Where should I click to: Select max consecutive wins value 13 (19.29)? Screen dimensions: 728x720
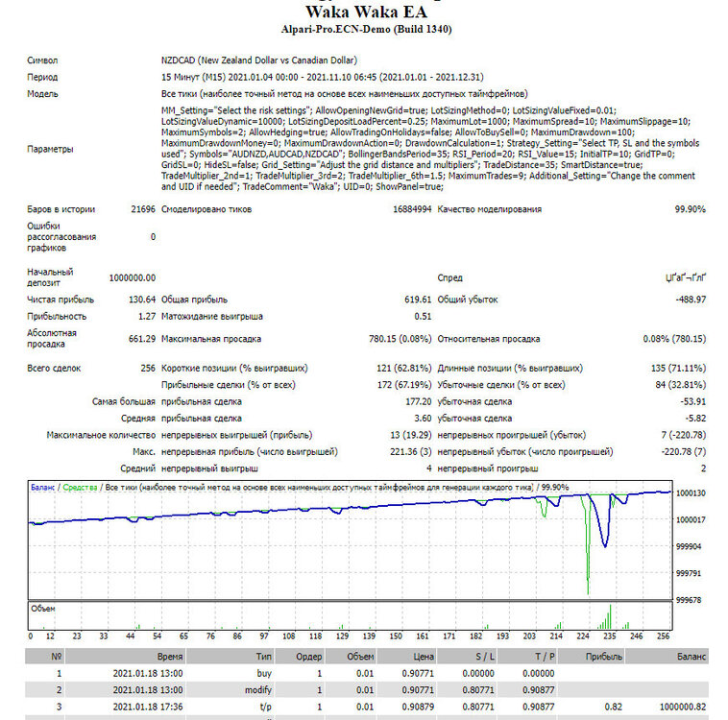[410, 435]
